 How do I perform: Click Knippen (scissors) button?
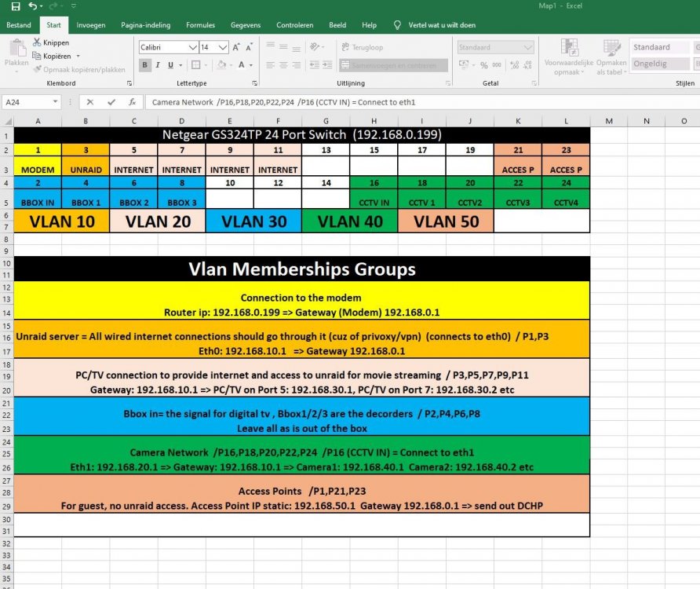point(51,42)
